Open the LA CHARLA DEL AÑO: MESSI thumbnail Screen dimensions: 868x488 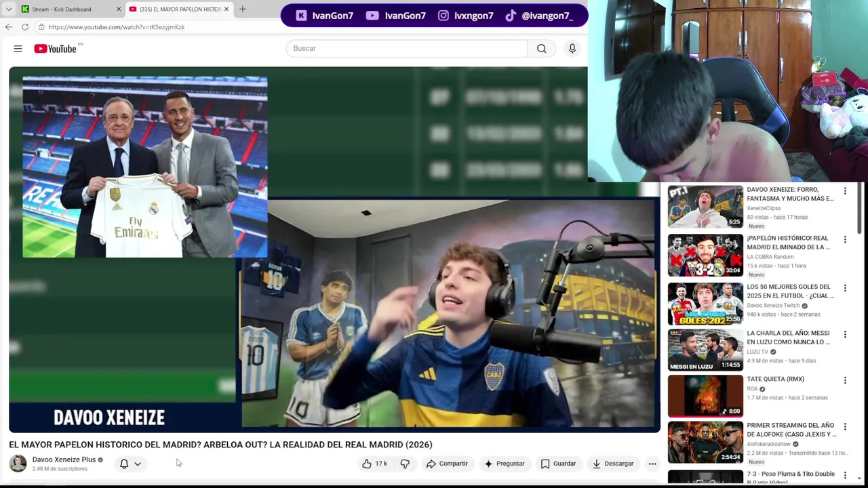click(705, 350)
